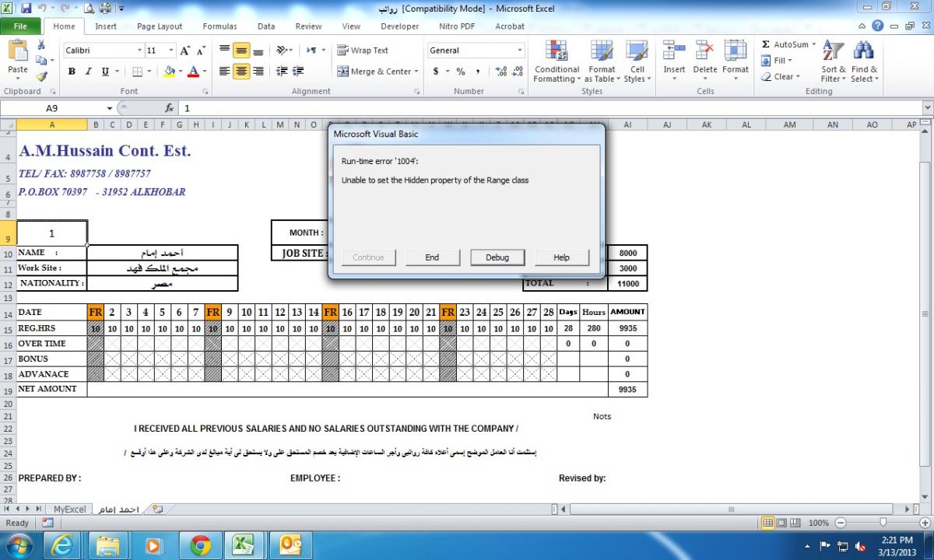Image resolution: width=934 pixels, height=560 pixels.
Task: Open the Merge & Center dropdown
Action: [416, 72]
